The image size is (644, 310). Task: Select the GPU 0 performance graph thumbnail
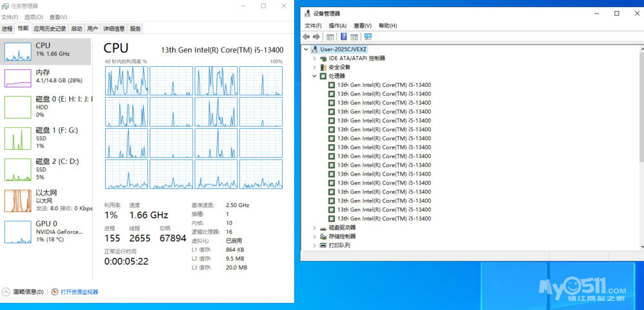(18, 232)
